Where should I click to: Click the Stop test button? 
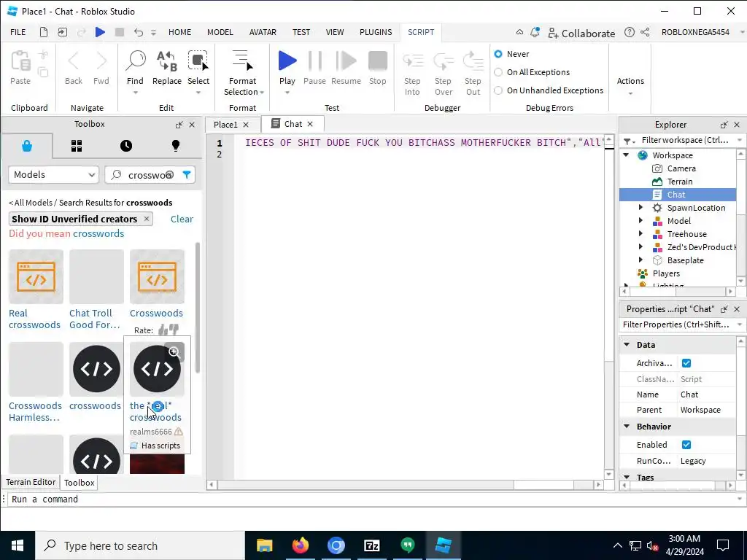click(378, 61)
